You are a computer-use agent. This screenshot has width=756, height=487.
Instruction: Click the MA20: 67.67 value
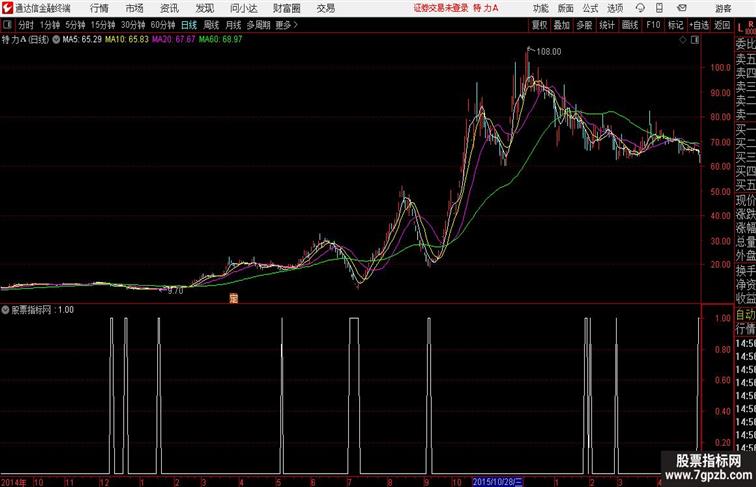point(174,40)
